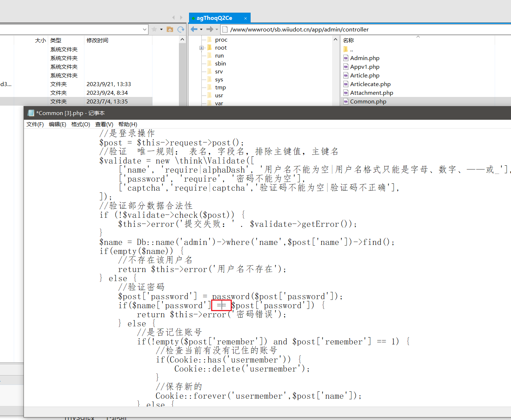Select the usr folder in tree
511x420 pixels.
click(x=219, y=96)
